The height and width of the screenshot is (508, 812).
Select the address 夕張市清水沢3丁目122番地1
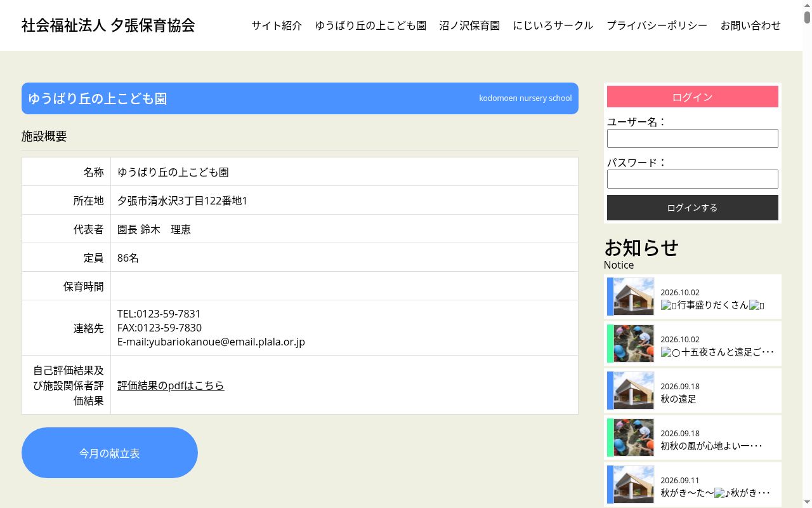tap(182, 201)
